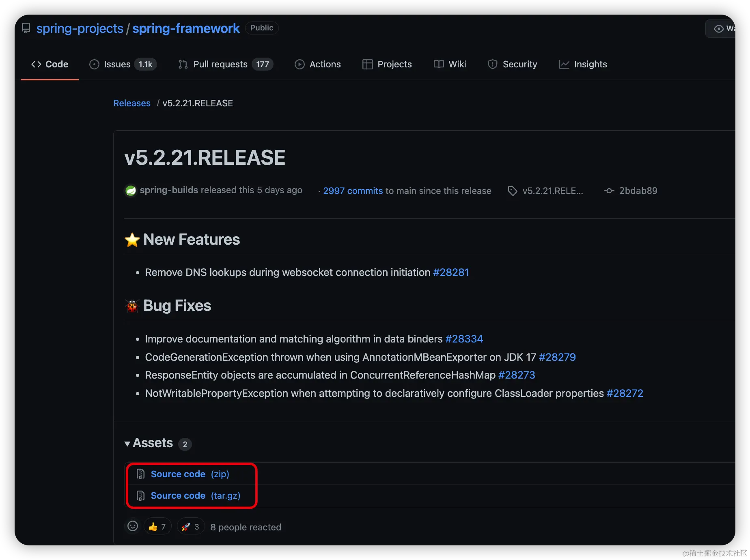The width and height of the screenshot is (750, 560).
Task: Open the spring-framework repository link
Action: click(x=186, y=28)
